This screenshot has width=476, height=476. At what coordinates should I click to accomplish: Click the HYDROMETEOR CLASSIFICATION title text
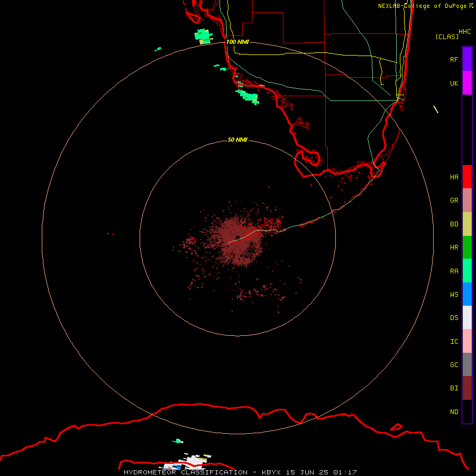click(x=186, y=472)
